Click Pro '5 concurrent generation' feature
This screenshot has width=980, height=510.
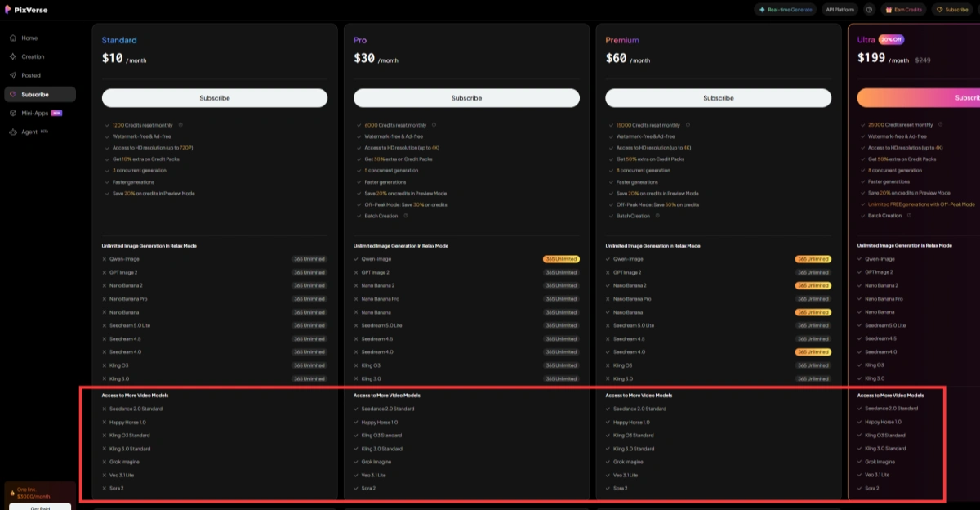pyautogui.click(x=391, y=170)
